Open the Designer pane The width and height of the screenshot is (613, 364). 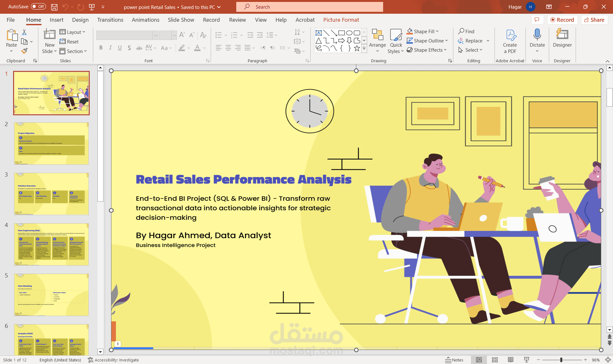click(562, 38)
